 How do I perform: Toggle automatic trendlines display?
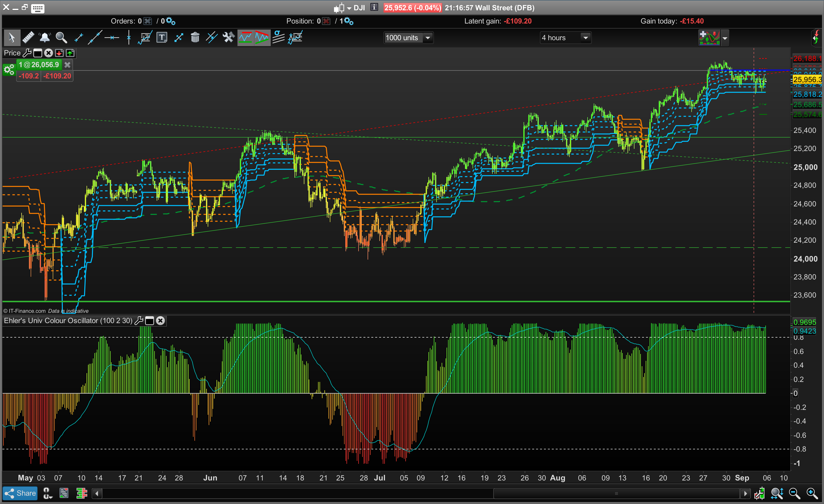point(262,38)
